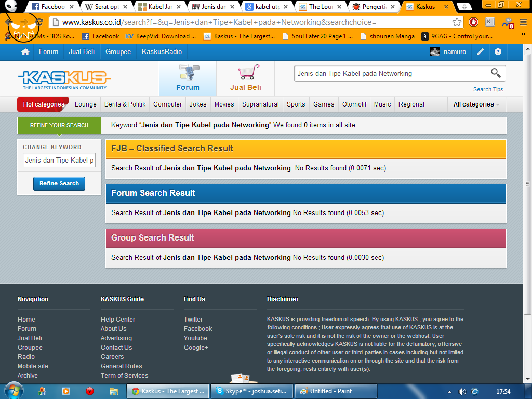Open the Lounge category
The height and width of the screenshot is (399, 532).
pos(86,104)
